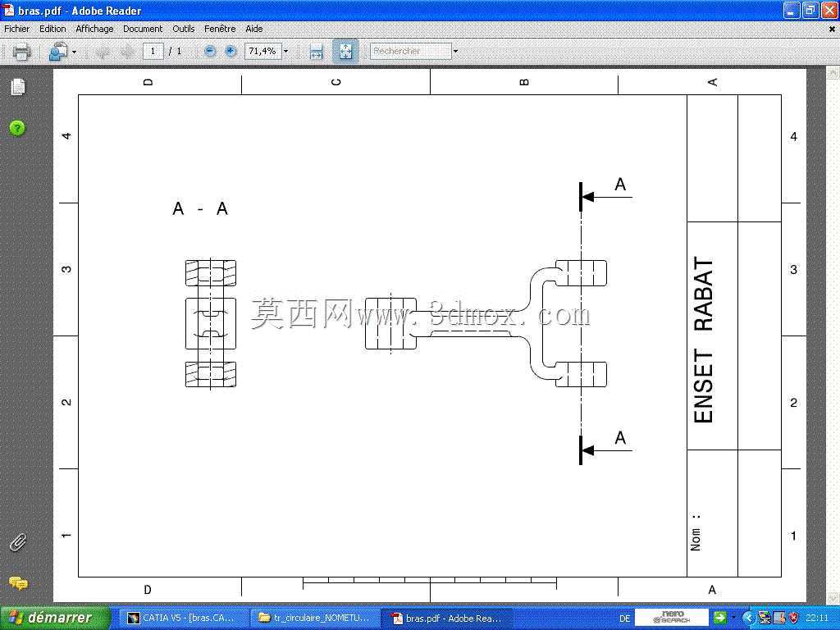Click the vertical scrollbar up arrow

[x=833, y=72]
